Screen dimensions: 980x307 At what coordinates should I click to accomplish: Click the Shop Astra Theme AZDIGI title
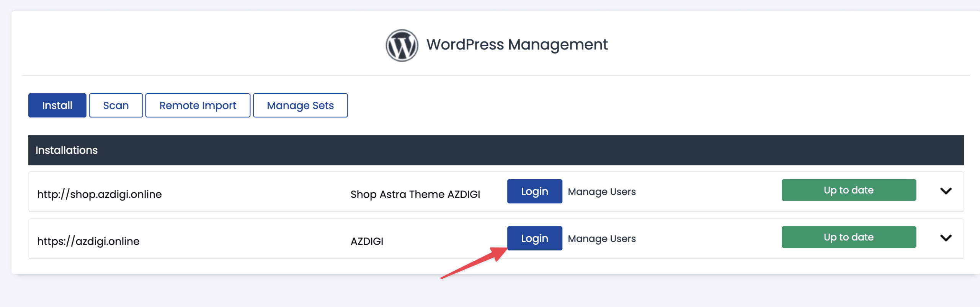pos(415,194)
